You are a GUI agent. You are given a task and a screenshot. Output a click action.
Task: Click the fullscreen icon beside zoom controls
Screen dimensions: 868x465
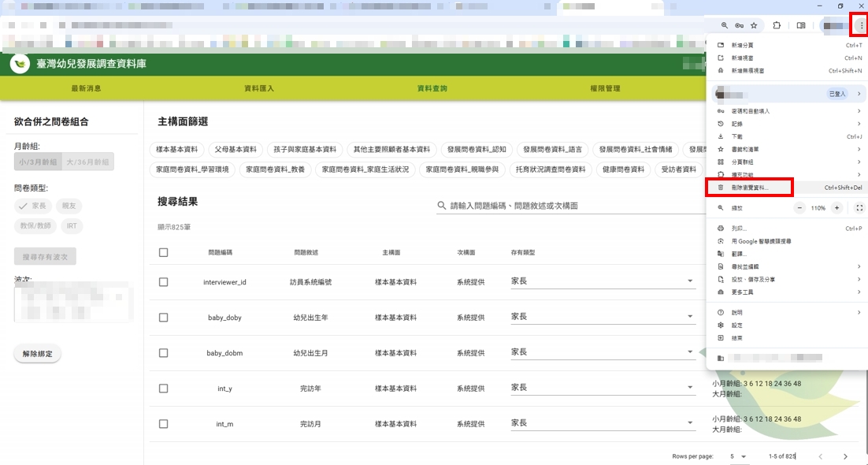click(x=859, y=208)
